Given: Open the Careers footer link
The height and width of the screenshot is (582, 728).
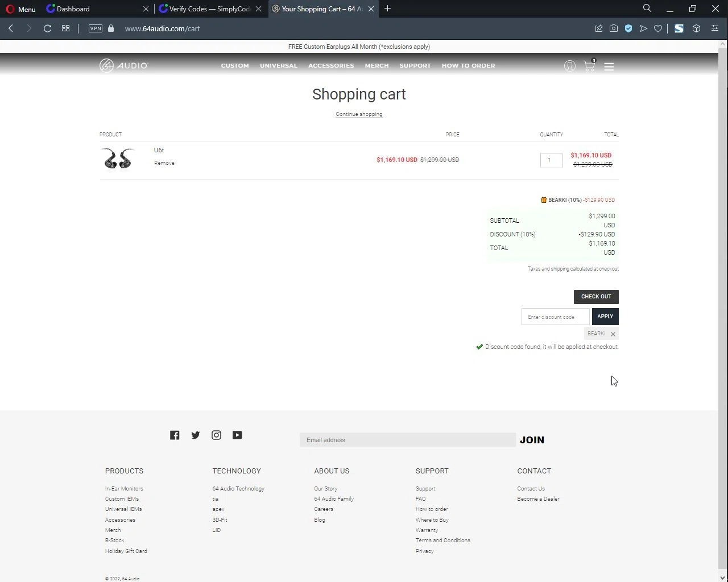Looking at the screenshot, I should tap(324, 509).
